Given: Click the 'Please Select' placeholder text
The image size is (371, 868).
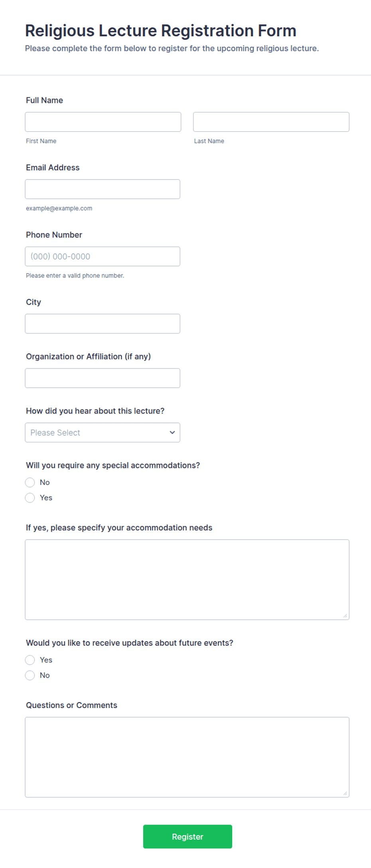Looking at the screenshot, I should [55, 433].
